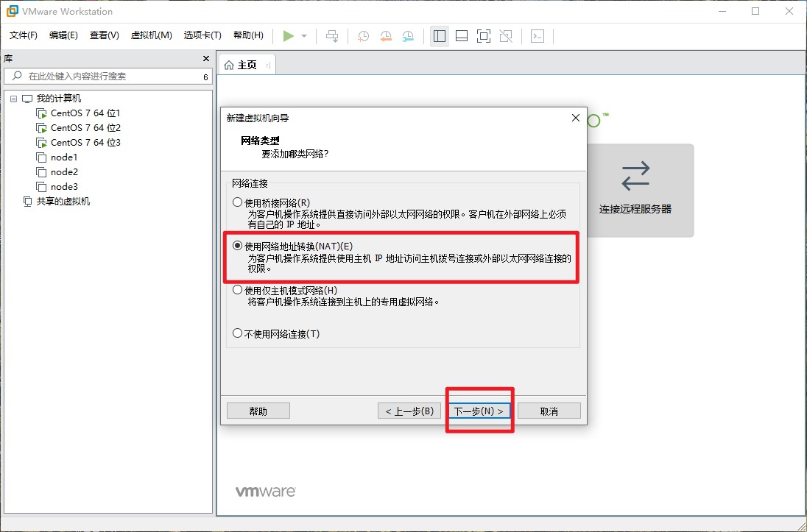
Task: Open the 虚拟机(M) menu
Action: pos(152,35)
